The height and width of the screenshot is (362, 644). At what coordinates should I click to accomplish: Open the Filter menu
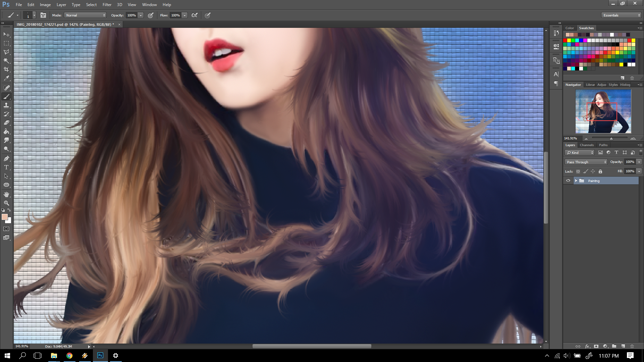click(107, 4)
